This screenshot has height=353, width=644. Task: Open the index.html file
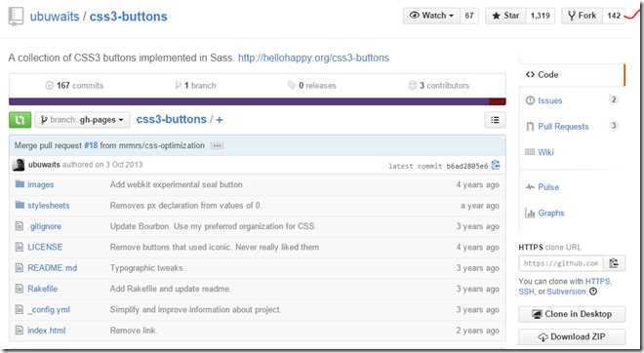[47, 331]
